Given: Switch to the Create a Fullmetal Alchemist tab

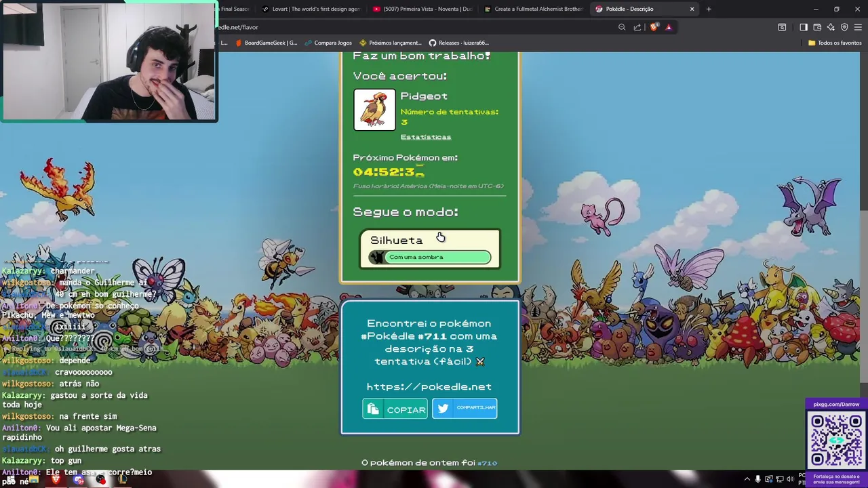Looking at the screenshot, I should point(533,9).
